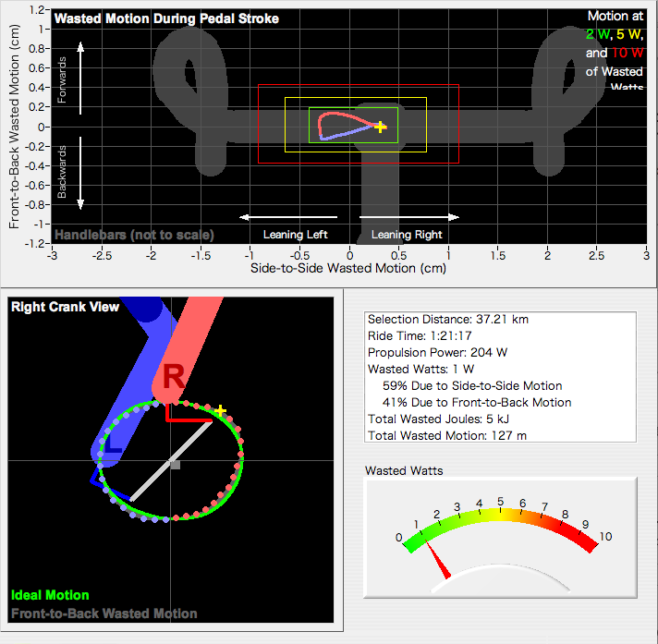Click the yellow plus marker in Right Crank View
658x644 pixels.
220,411
